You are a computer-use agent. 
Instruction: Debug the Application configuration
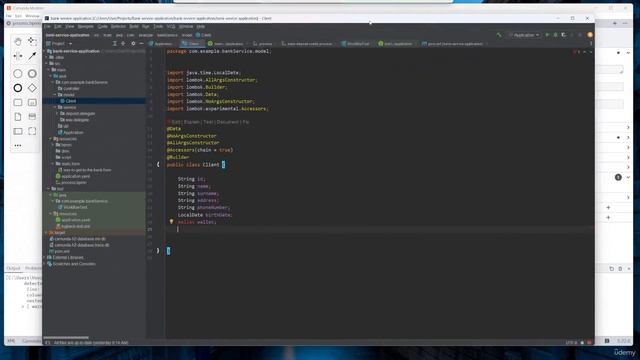pyautogui.click(x=555, y=35)
